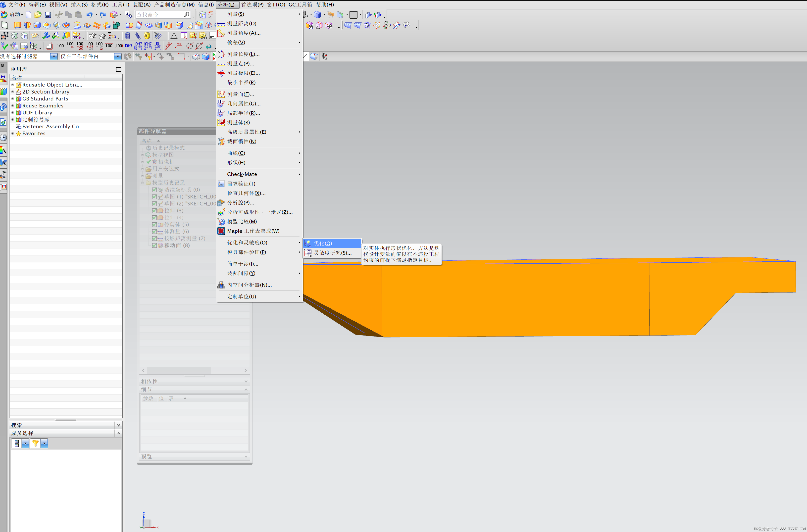Save the part with the floppy icon
807x532 pixels.
tap(48, 15)
